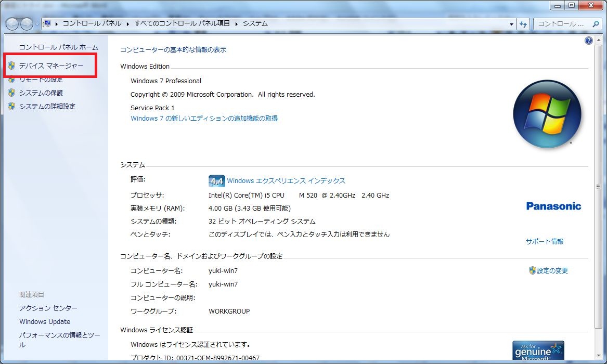
Task: Click the computer icon in the address bar
Action: [x=48, y=23]
